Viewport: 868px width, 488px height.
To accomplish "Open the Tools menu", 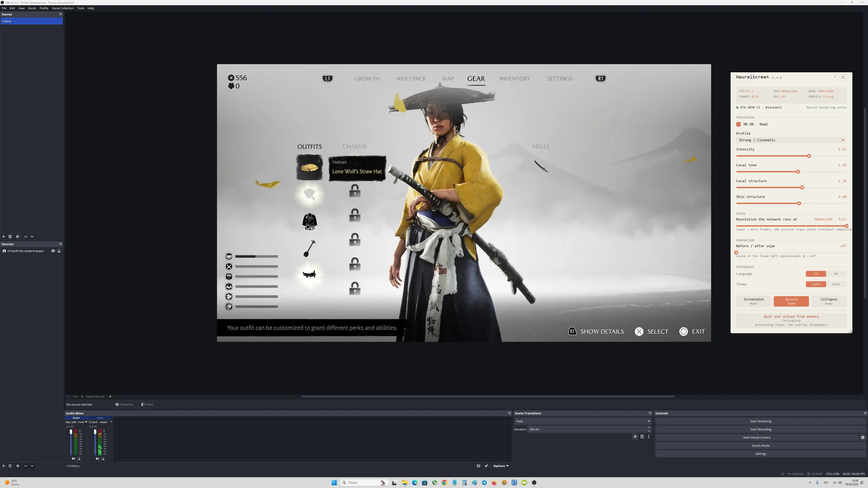I will pyautogui.click(x=80, y=8).
